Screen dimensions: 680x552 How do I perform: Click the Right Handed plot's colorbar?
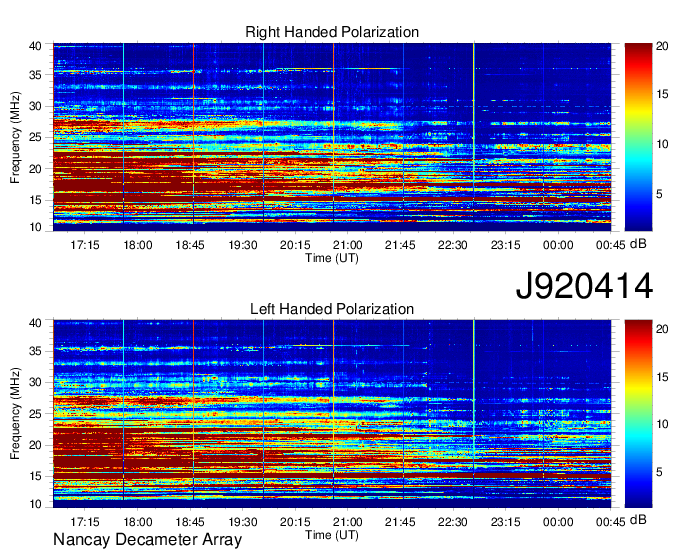click(x=638, y=137)
